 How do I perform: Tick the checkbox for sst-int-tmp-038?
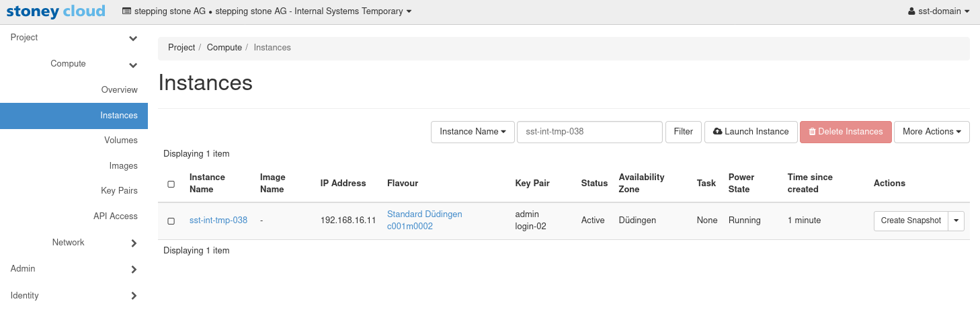[171, 220]
